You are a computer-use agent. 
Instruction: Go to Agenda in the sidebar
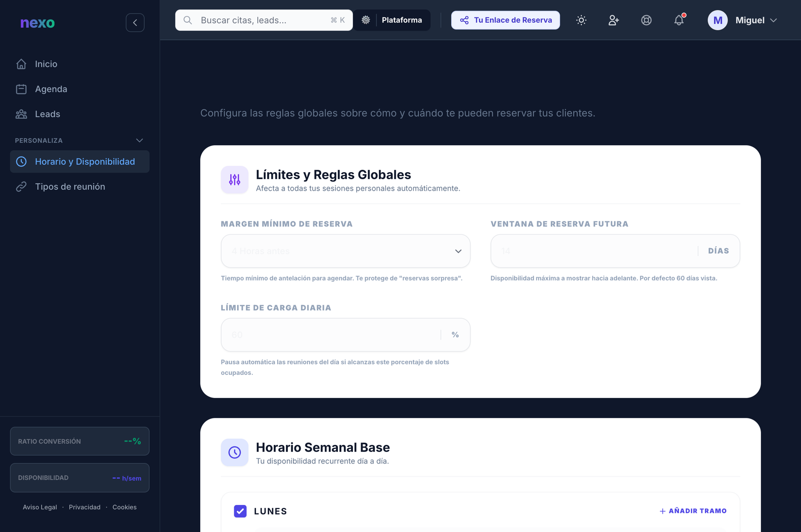(x=51, y=89)
